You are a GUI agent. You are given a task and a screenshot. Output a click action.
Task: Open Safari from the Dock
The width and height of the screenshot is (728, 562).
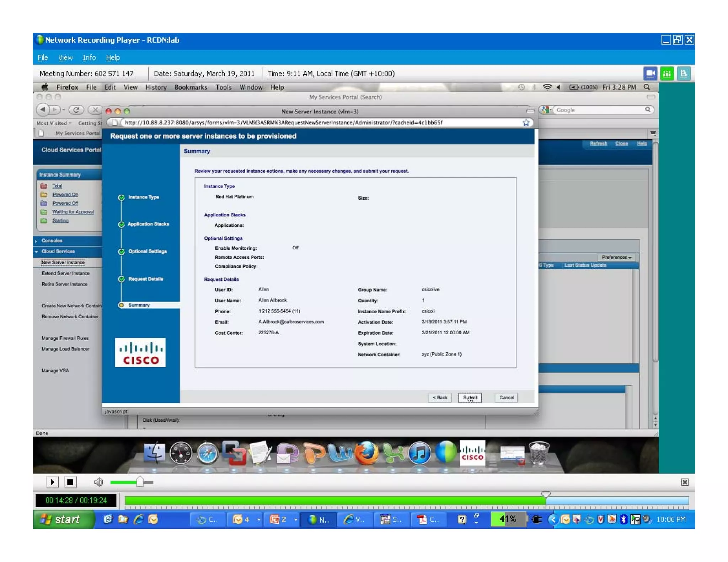(x=207, y=453)
